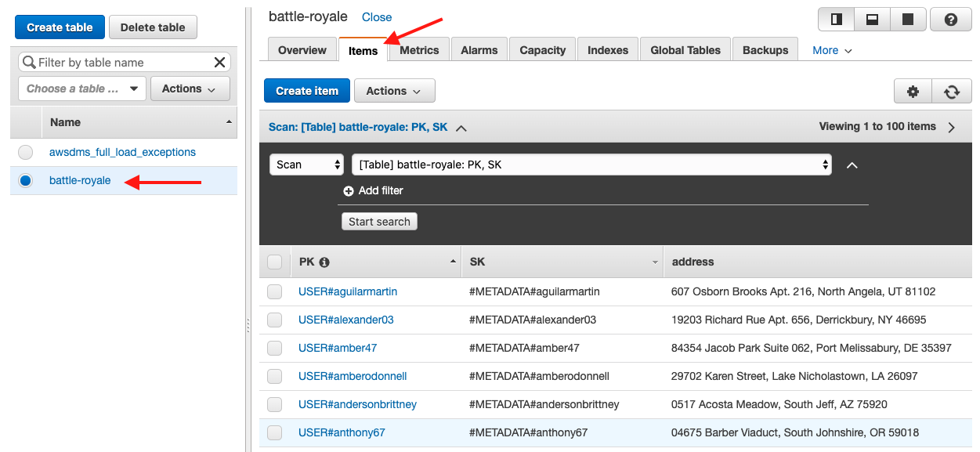Check the USER#aguilarmartin row checkbox
The height and width of the screenshot is (452, 980).
(274, 291)
